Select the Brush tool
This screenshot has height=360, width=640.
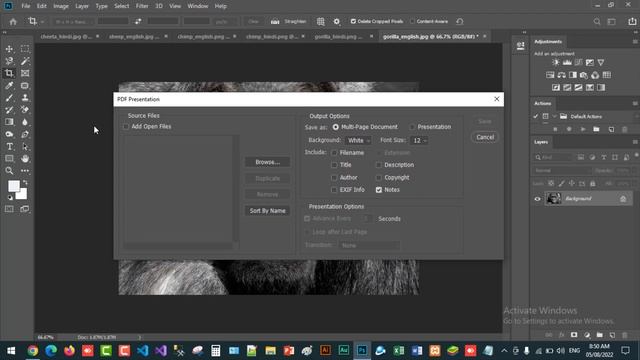click(x=9, y=98)
